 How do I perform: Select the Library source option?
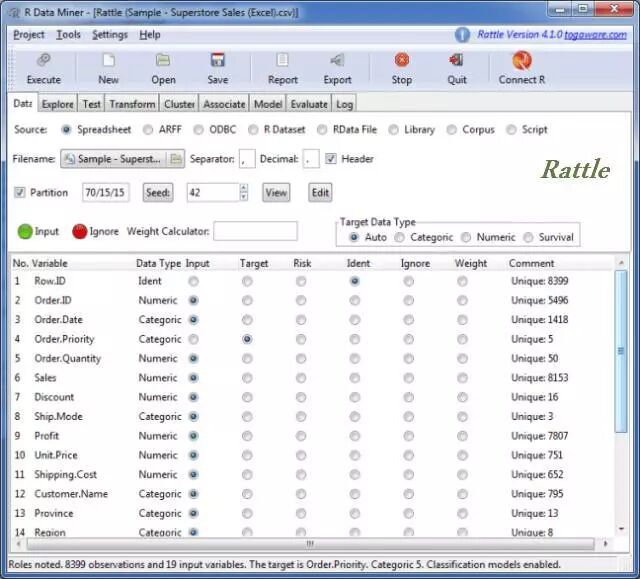(393, 130)
